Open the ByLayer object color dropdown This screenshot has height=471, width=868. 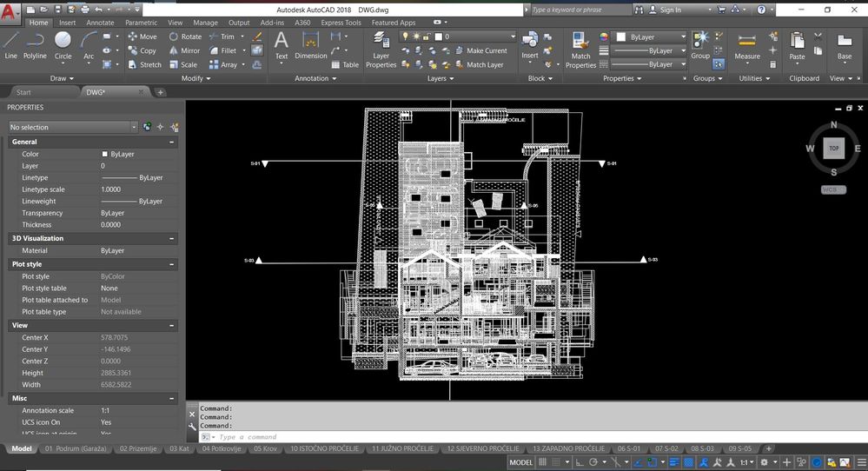tap(651, 37)
